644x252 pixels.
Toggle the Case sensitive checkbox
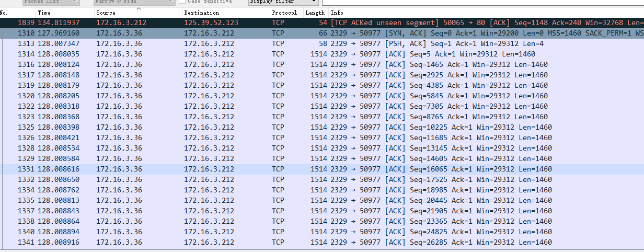point(182,2)
